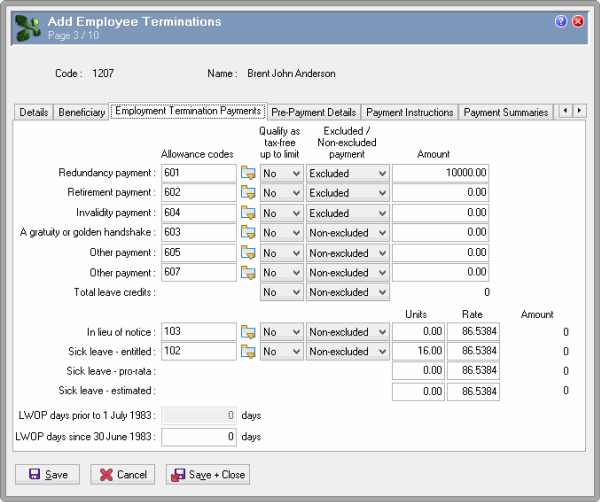Image resolution: width=600 pixels, height=502 pixels.
Task: Expand tax-free dropdown for In lieu of notice
Action: (x=282, y=332)
